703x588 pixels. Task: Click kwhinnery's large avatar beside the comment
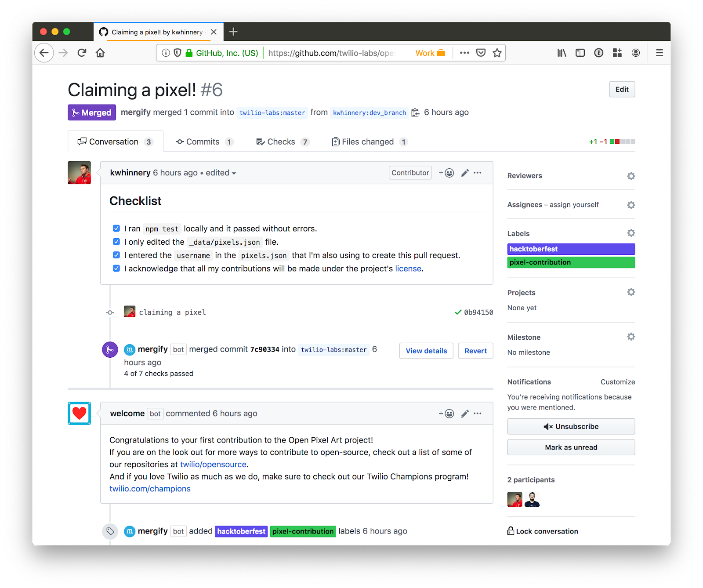[79, 173]
